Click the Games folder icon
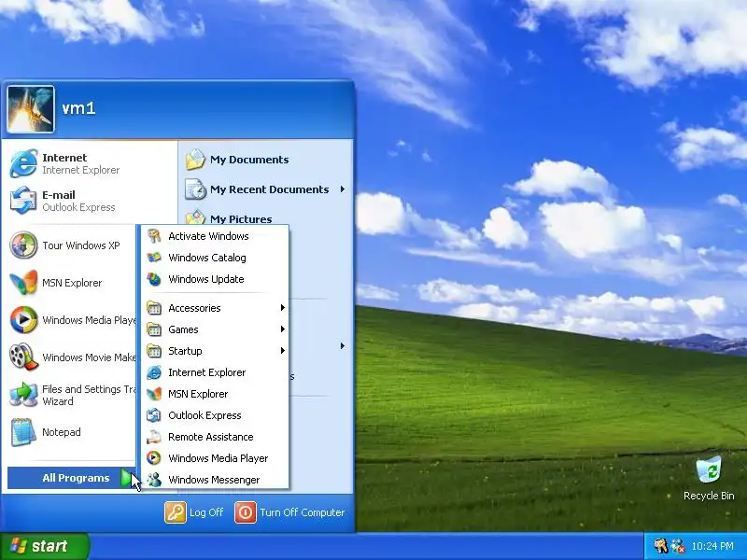This screenshot has height=560, width=747. 153,329
